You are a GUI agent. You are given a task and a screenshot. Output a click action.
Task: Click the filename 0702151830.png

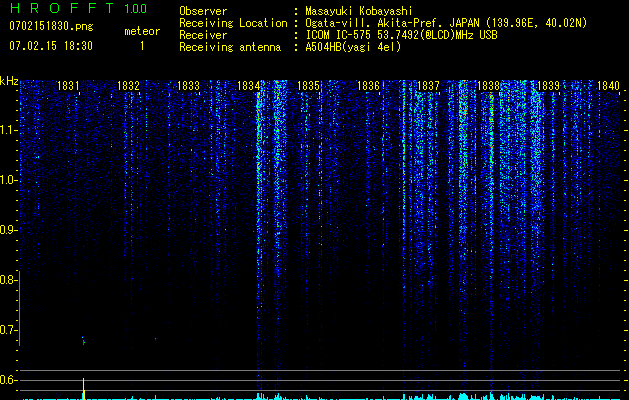point(51,26)
